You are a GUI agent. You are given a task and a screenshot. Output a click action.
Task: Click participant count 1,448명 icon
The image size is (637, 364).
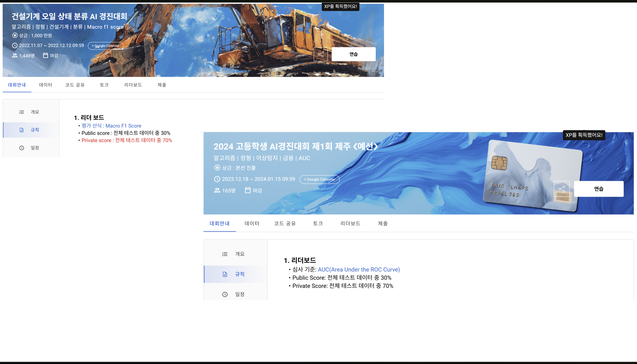15,56
